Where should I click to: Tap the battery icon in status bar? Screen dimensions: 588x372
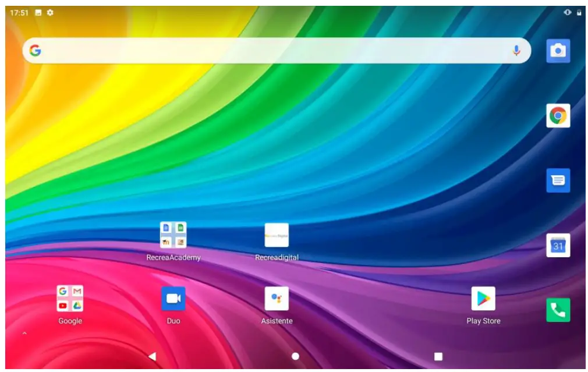tap(579, 12)
